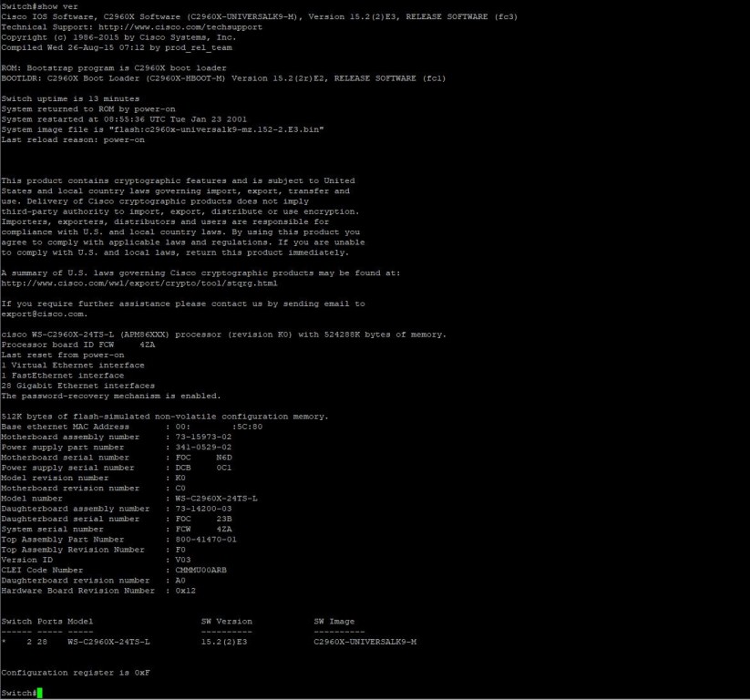Screen dimensions: 750x700
Task: Click the Motherboard revision number C0
Action: (180, 488)
